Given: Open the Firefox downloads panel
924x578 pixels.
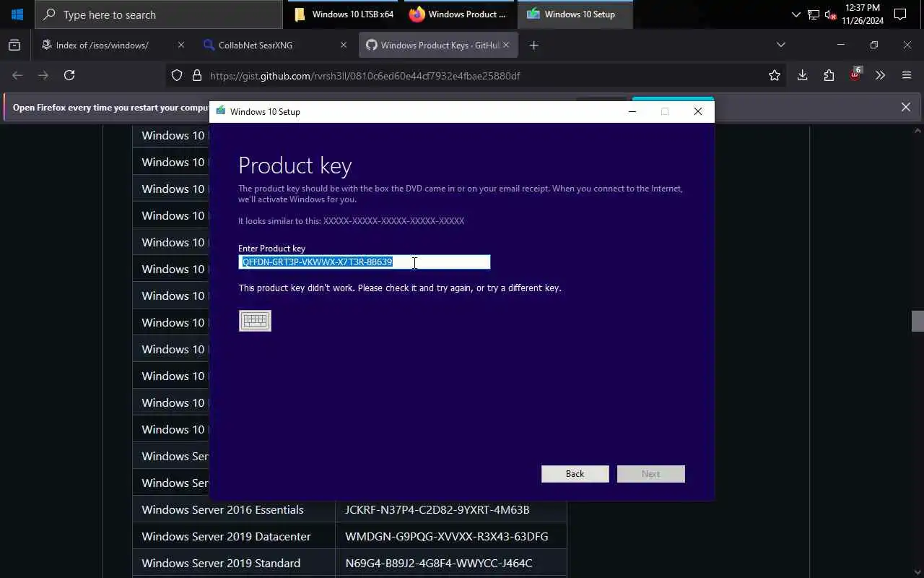Looking at the screenshot, I should click(802, 75).
